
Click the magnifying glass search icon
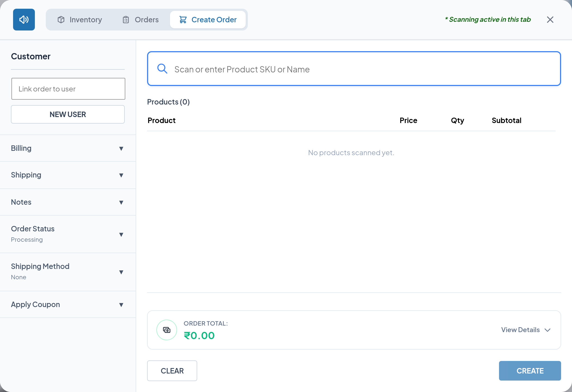click(x=162, y=69)
